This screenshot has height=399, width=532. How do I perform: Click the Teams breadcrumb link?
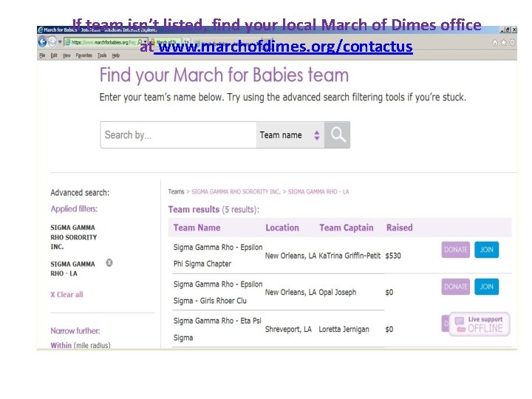point(176,192)
